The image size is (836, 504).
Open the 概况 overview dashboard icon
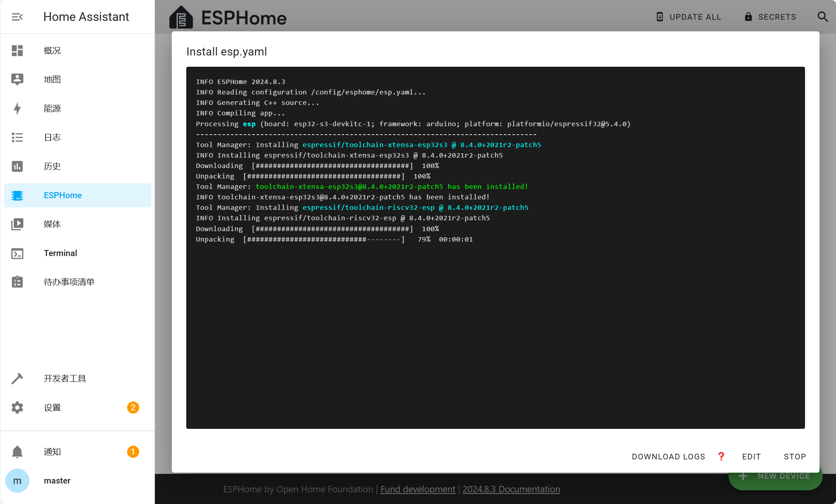[x=17, y=51]
